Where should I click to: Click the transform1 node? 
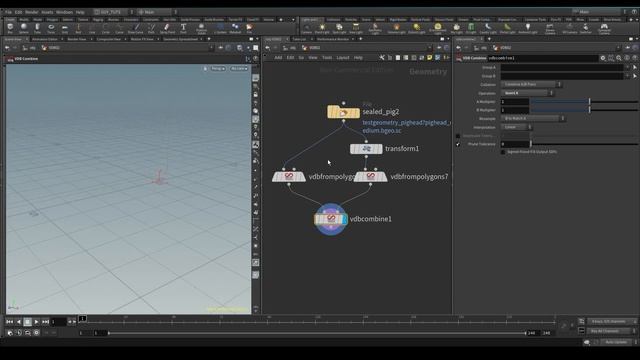point(366,149)
